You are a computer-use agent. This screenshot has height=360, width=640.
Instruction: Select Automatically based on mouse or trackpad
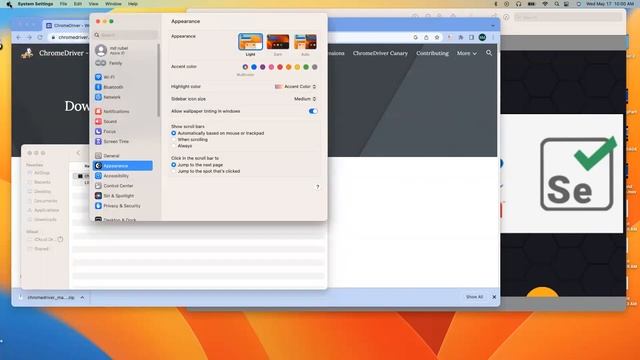tap(173, 133)
